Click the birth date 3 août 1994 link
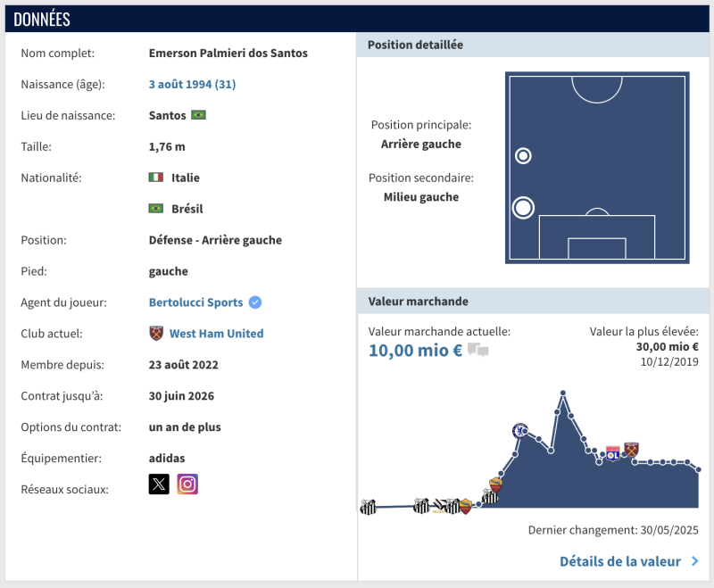Screen dimensions: 714x588 pos(192,84)
